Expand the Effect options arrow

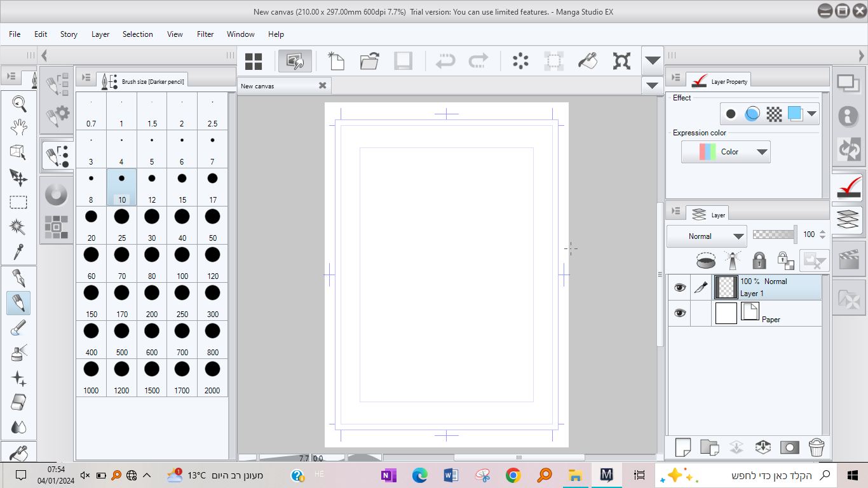[811, 114]
